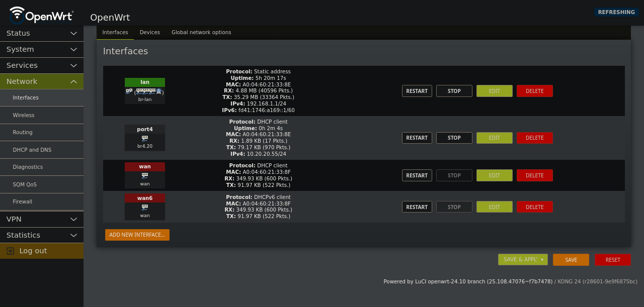
Task: Click the OpenWrt logo
Action: coord(41,15)
